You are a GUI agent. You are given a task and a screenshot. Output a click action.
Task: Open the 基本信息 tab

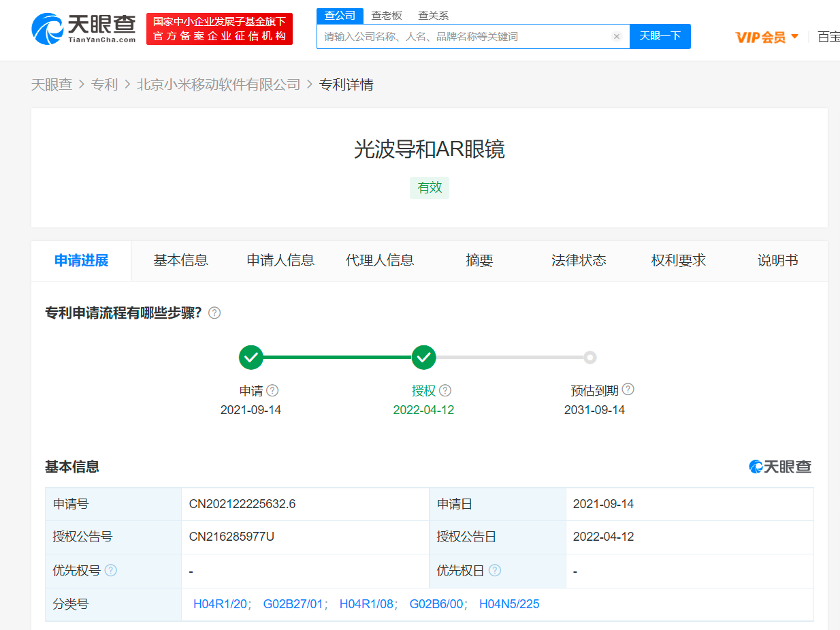click(x=180, y=261)
